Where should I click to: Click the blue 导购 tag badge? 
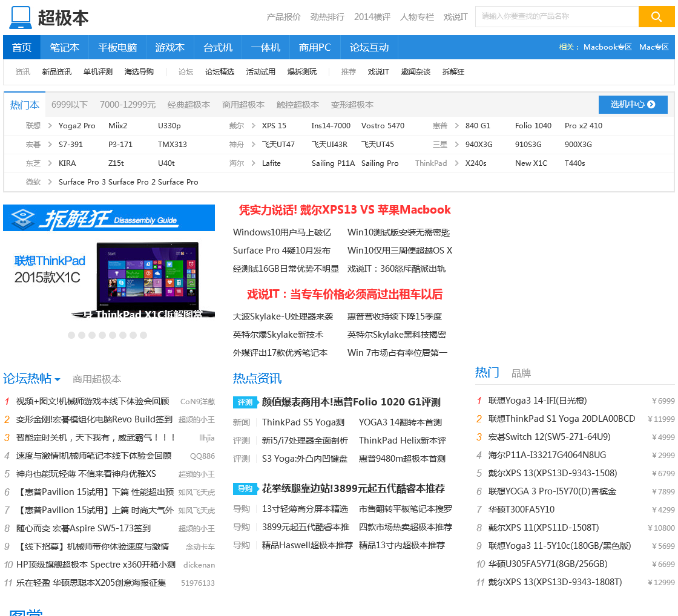click(x=245, y=488)
